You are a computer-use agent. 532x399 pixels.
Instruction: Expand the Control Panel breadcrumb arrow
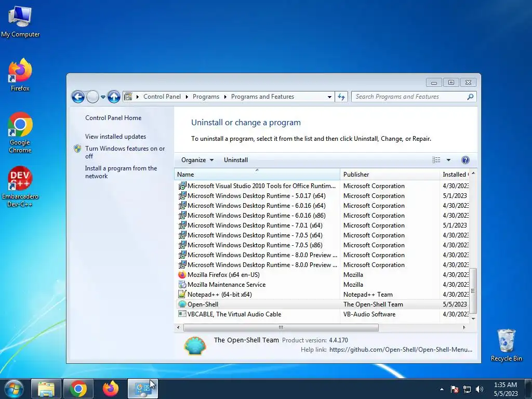click(x=187, y=97)
